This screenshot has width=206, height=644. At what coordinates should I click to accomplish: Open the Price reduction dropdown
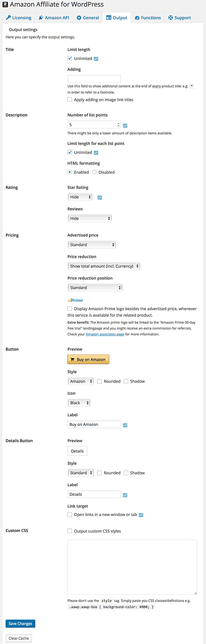104,266
